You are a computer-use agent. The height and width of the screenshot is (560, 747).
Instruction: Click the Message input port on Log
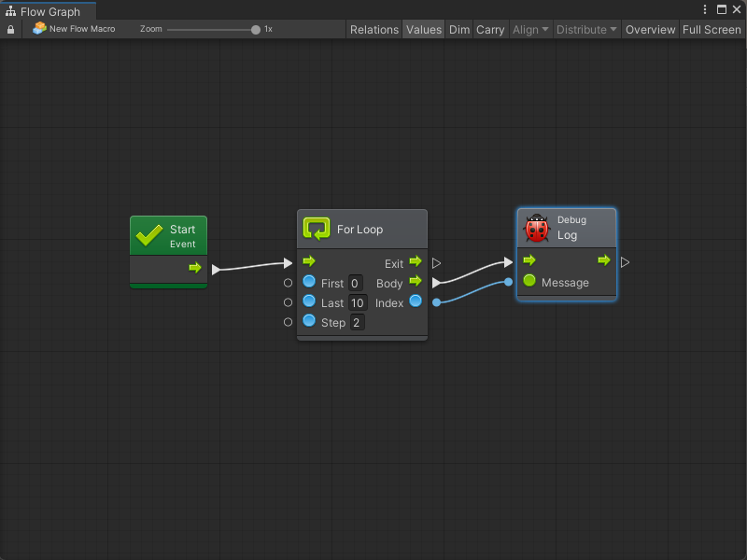(529, 281)
